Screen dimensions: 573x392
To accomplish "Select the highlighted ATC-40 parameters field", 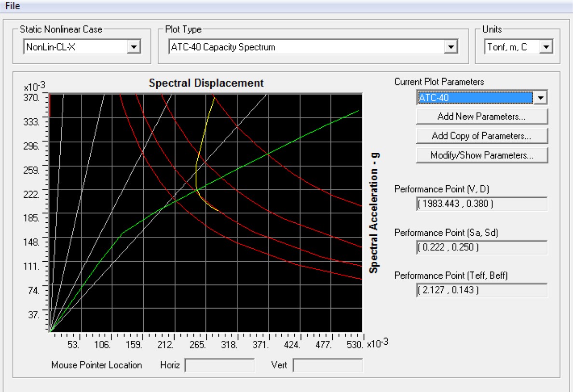I will click(475, 97).
